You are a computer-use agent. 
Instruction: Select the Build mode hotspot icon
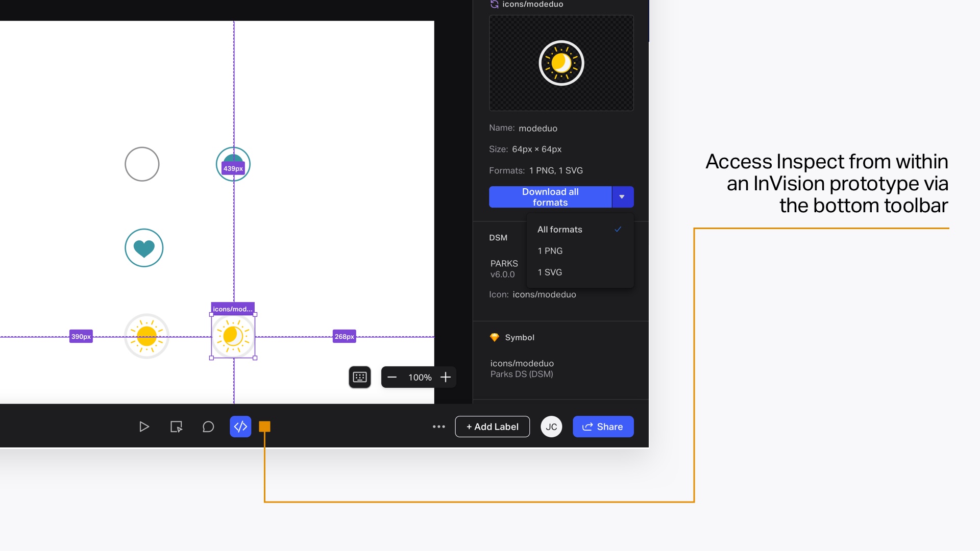coord(176,427)
